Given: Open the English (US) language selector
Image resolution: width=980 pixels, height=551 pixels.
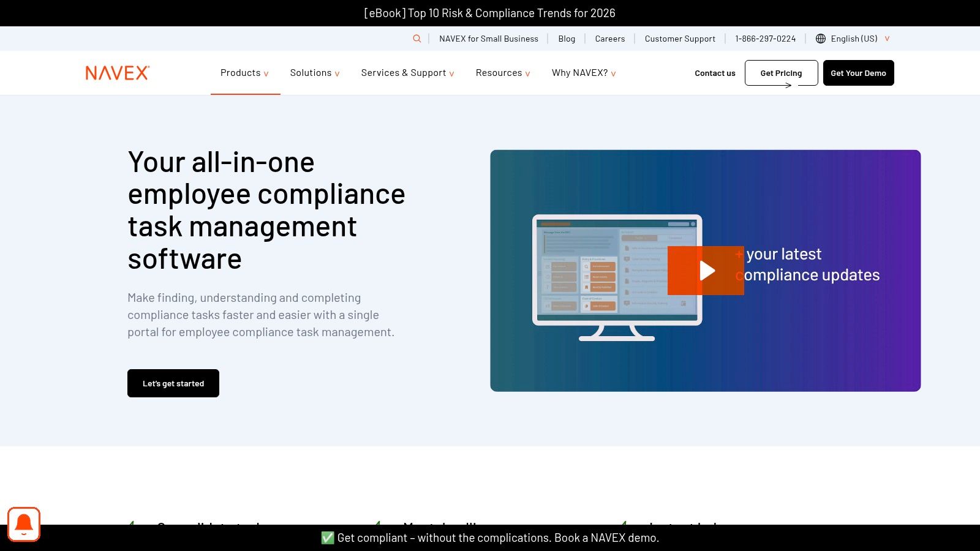Looking at the screenshot, I should (x=854, y=38).
